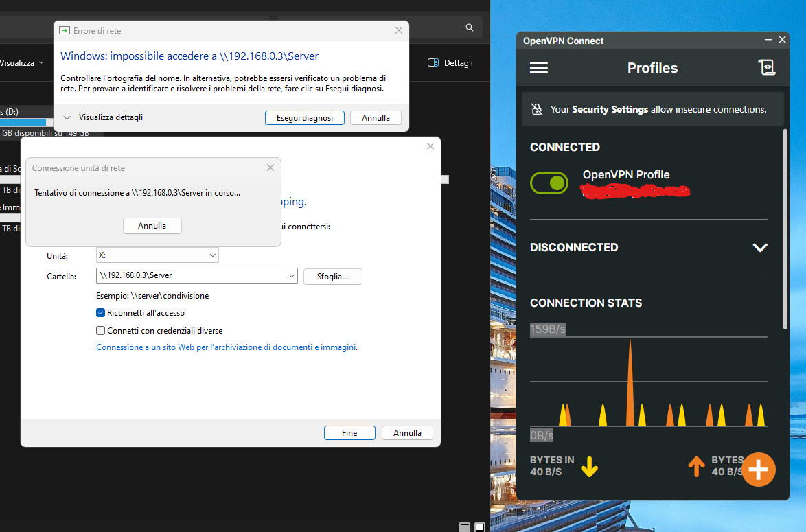
Task: Click the Esempio: \\server\condivisione text
Action: pos(152,296)
